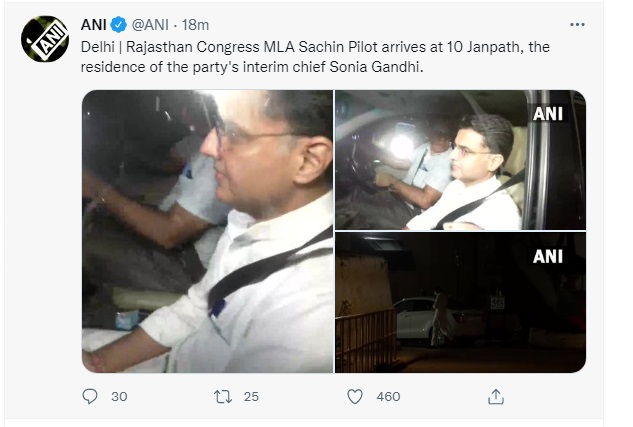The height and width of the screenshot is (427, 633).
Task: Click the retweet count 25
Action: (251, 397)
